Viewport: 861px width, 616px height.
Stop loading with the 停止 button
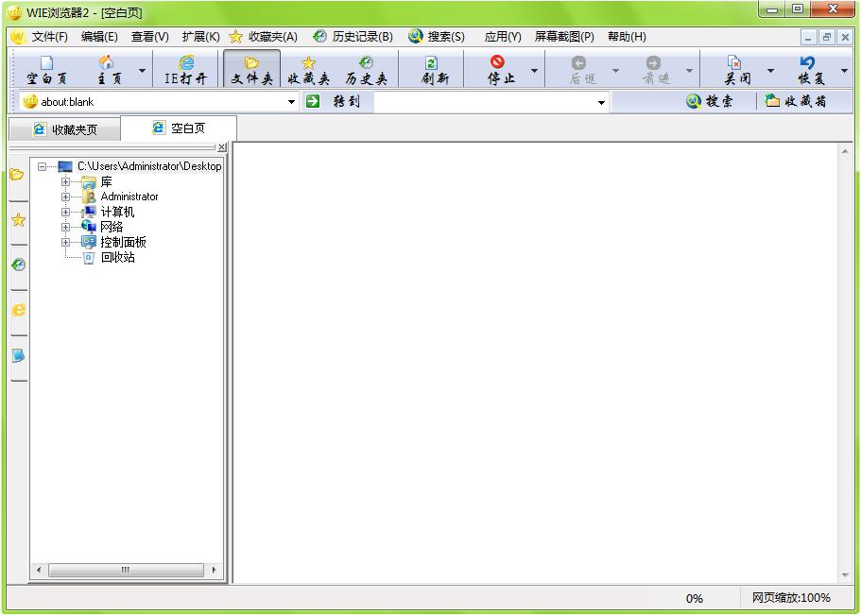coord(500,70)
